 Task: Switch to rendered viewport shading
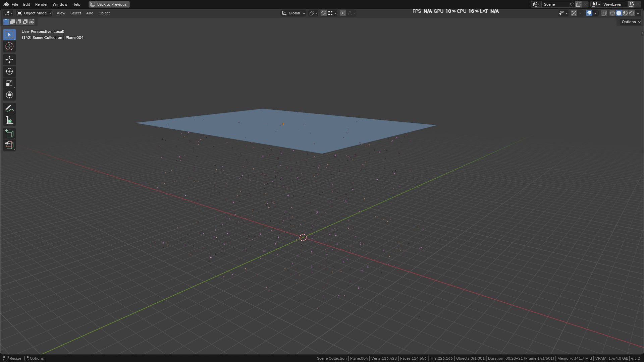[x=632, y=13]
